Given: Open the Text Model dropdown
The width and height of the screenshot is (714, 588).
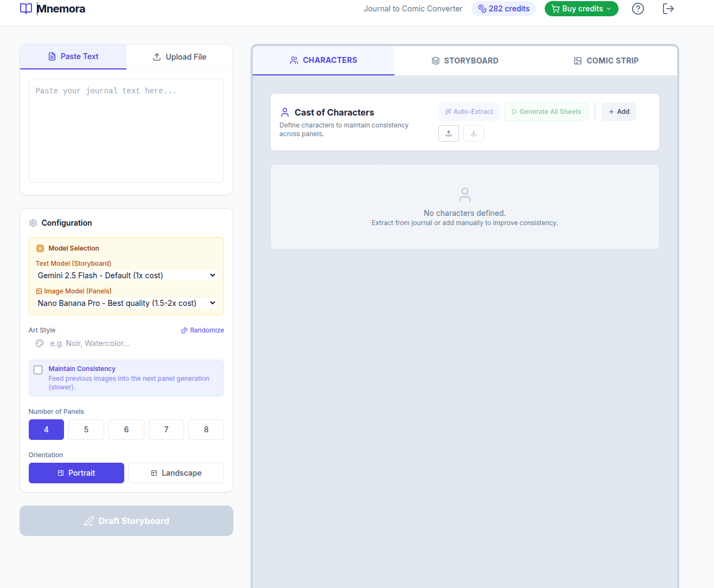Looking at the screenshot, I should point(126,276).
